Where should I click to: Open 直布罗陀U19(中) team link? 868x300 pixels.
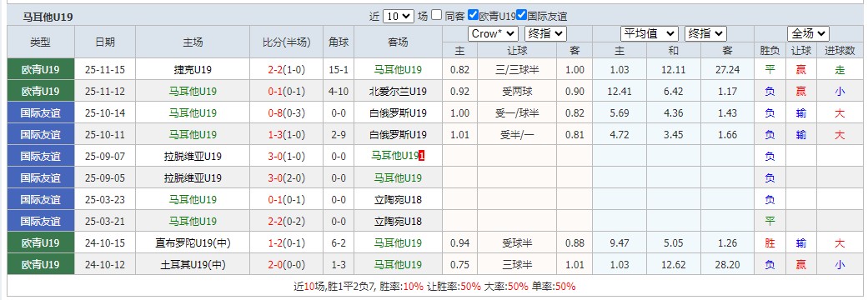193,243
